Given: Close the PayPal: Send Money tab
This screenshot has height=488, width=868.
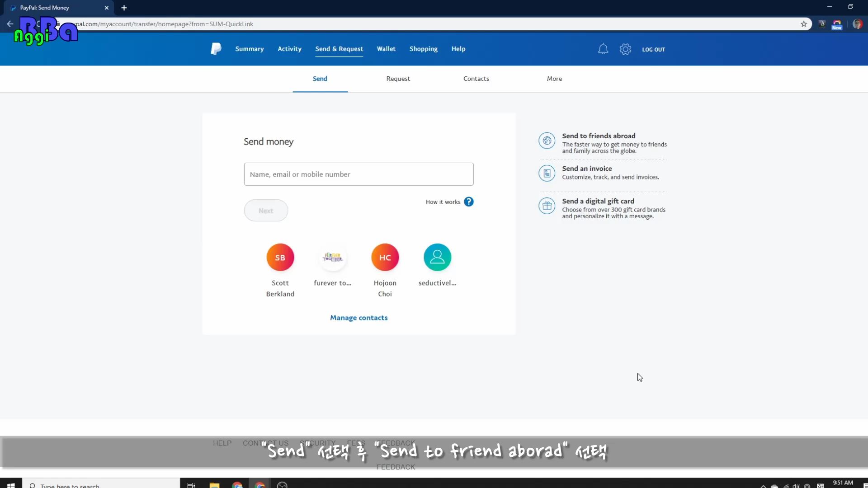Looking at the screenshot, I should 107,8.
